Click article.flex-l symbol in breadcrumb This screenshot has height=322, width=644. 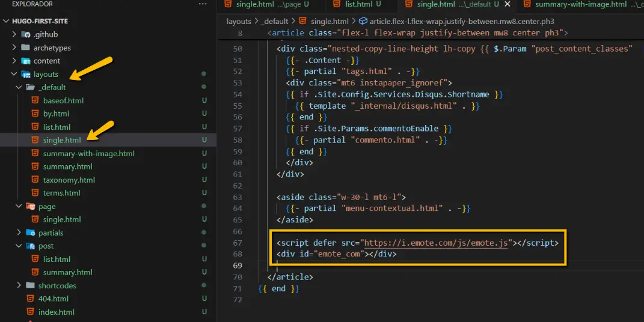[x=462, y=22]
